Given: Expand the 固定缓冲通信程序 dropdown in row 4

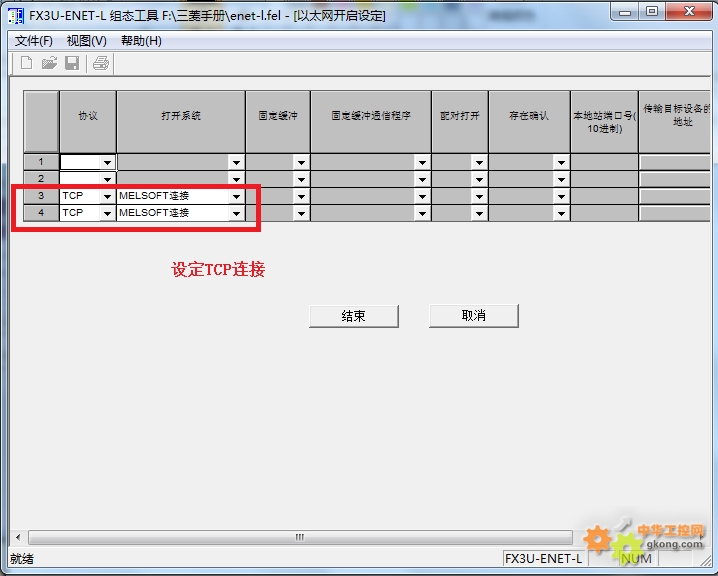Looking at the screenshot, I should (x=422, y=213).
